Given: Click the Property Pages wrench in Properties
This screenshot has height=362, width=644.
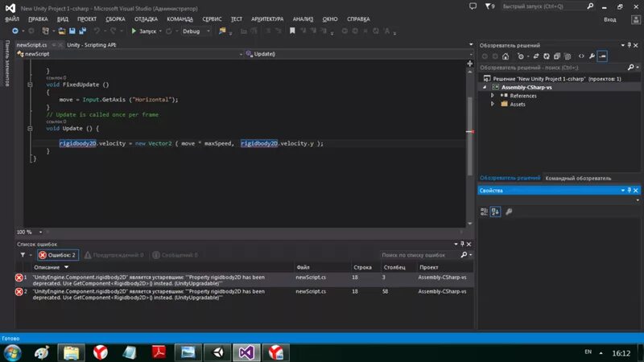Looking at the screenshot, I should (509, 212).
